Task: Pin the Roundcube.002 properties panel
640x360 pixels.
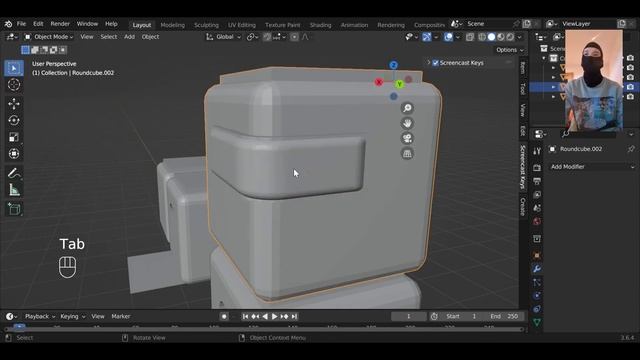Action: (631, 149)
